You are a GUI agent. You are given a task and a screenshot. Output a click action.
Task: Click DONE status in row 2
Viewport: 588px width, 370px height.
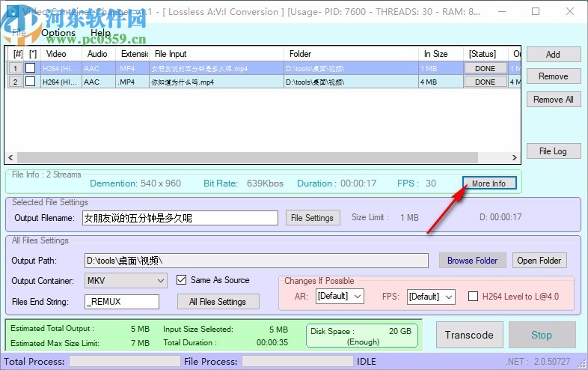pos(486,82)
